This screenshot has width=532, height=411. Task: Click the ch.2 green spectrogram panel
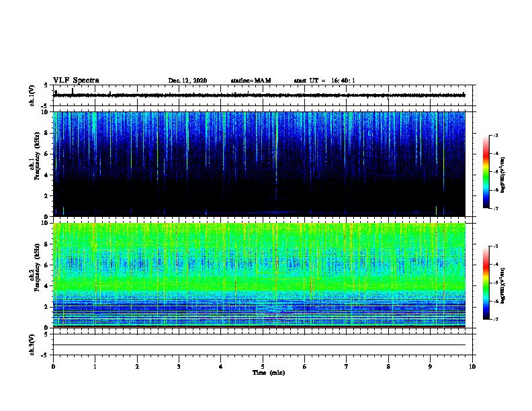pos(259,275)
